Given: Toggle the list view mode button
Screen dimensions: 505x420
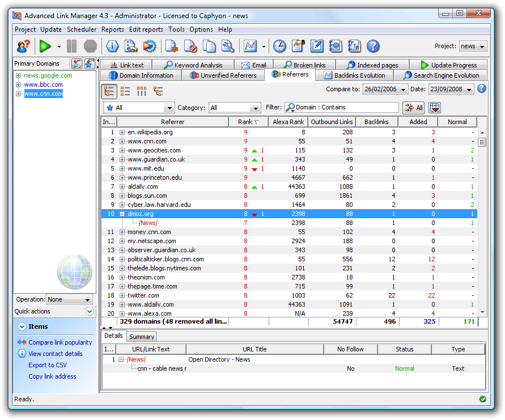Looking at the screenshot, I should pyautogui.click(x=125, y=91).
